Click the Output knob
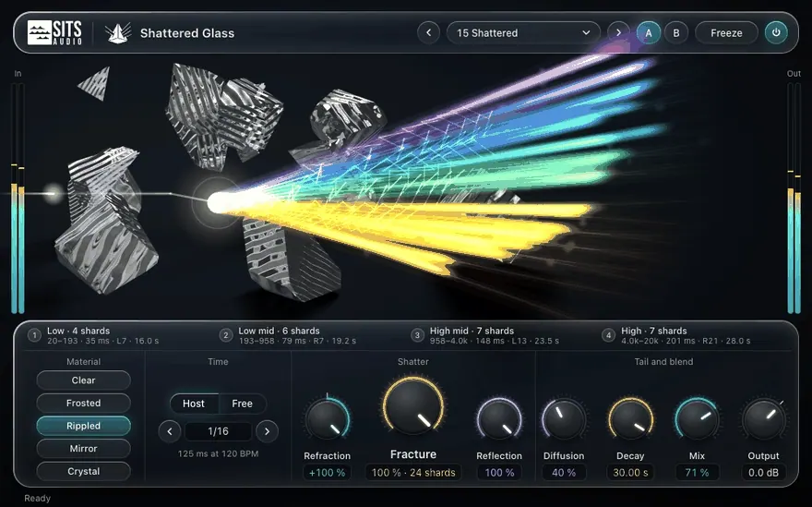812x507 pixels. pyautogui.click(x=763, y=419)
